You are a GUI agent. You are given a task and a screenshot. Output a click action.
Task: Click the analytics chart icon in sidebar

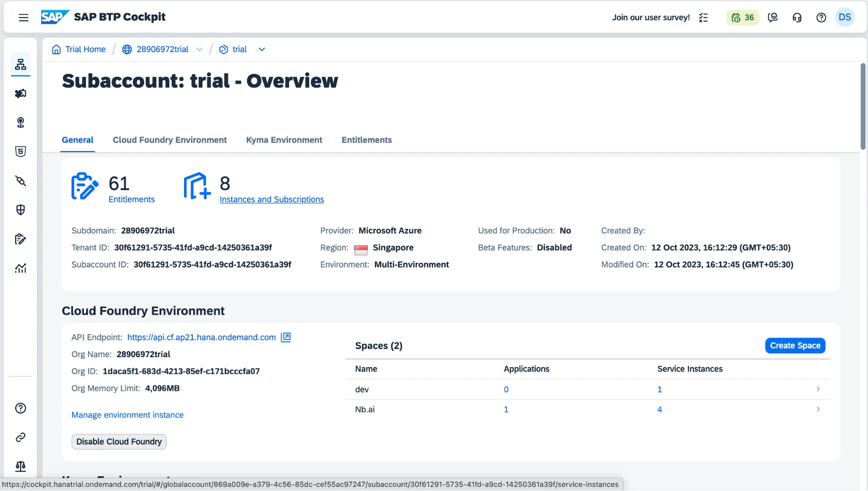point(21,269)
